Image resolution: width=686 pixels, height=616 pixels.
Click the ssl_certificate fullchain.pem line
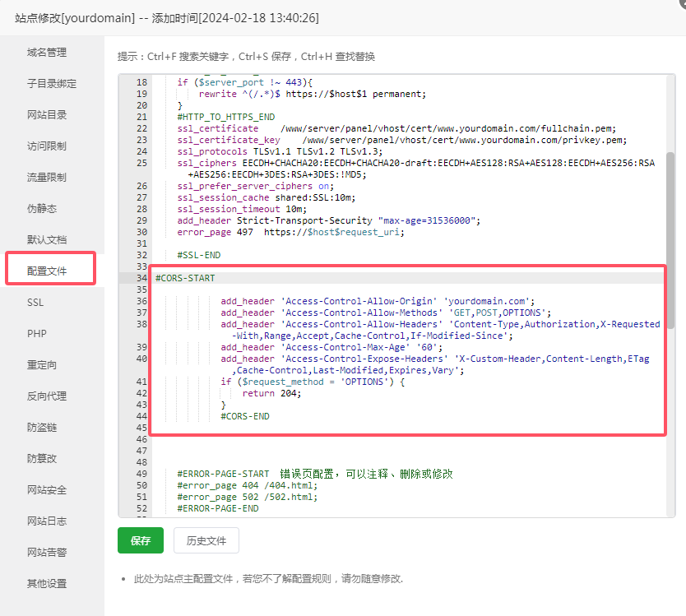[396, 128]
